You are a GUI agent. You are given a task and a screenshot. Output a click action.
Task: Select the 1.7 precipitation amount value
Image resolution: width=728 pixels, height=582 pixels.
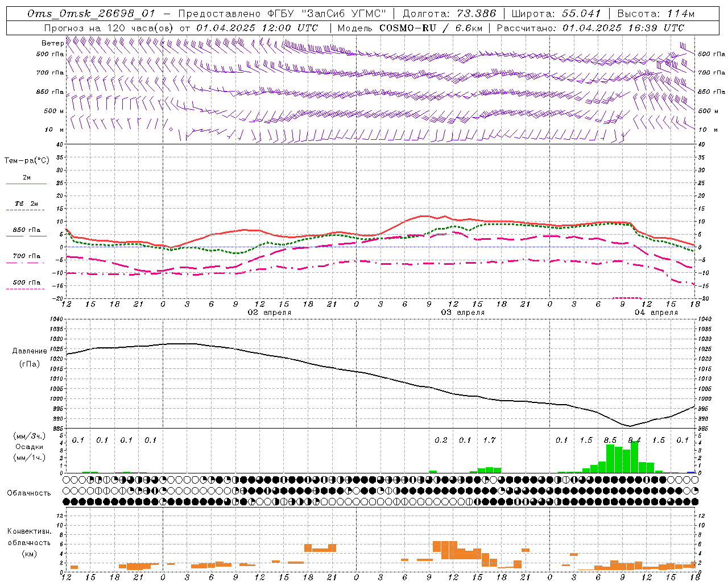pos(489,440)
